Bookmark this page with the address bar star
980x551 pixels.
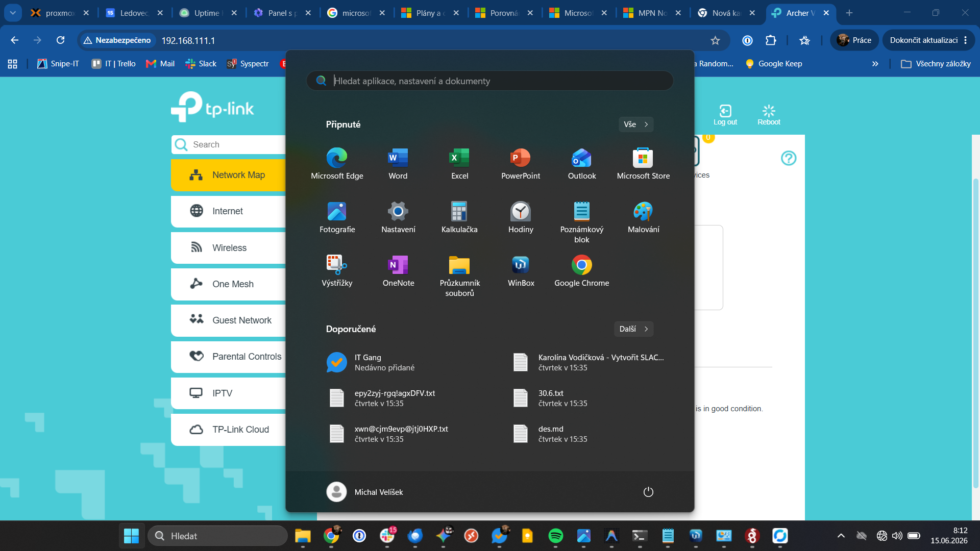pos(715,40)
